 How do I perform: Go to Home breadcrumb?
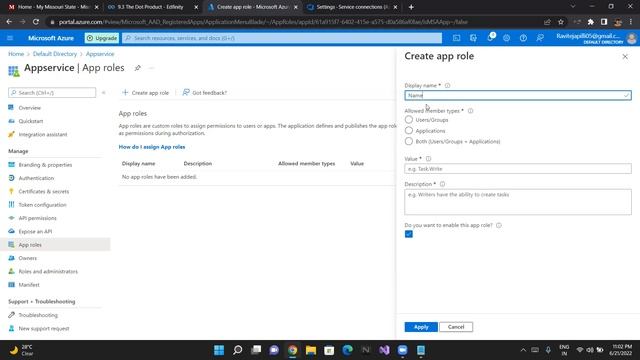(x=16, y=54)
